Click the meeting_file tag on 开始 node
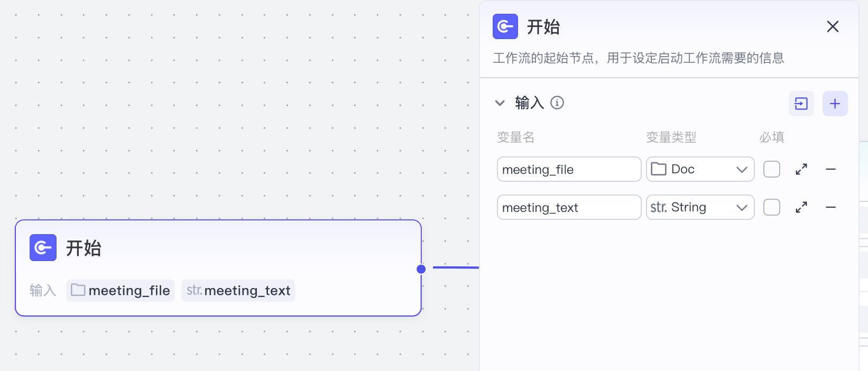 (121, 291)
